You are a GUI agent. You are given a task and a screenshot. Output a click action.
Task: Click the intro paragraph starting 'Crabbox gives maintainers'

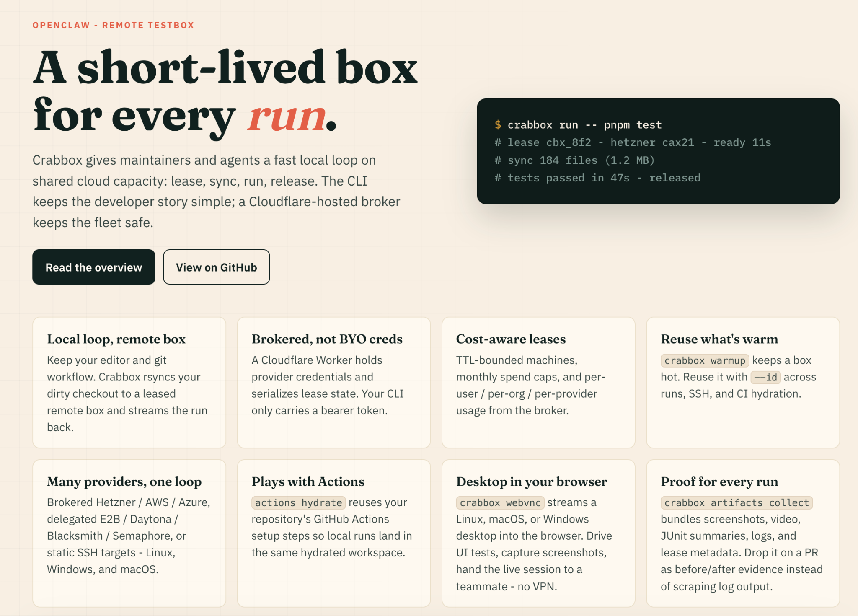[216, 191]
